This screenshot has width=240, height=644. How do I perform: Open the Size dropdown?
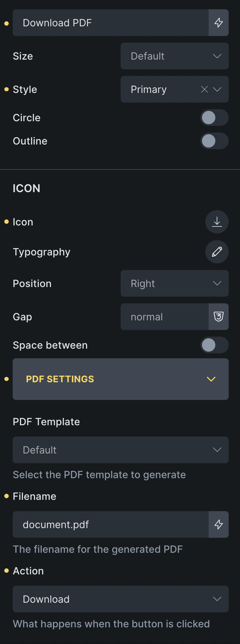pyautogui.click(x=174, y=56)
